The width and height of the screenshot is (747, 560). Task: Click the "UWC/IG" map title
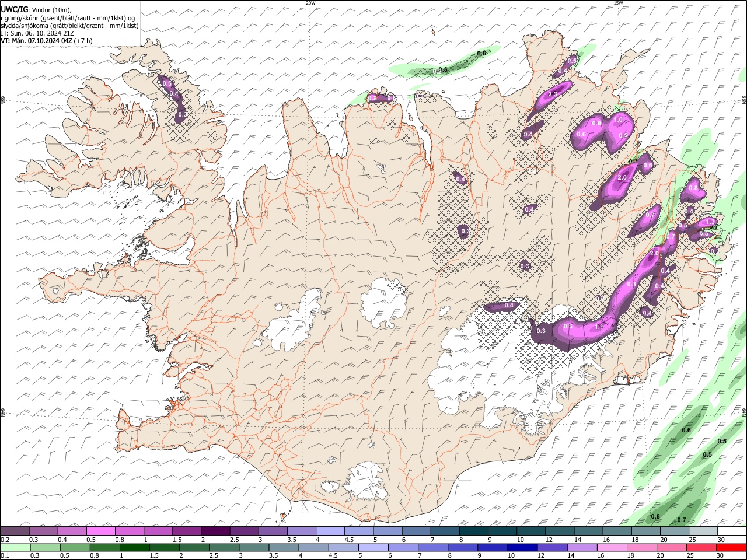15,9
